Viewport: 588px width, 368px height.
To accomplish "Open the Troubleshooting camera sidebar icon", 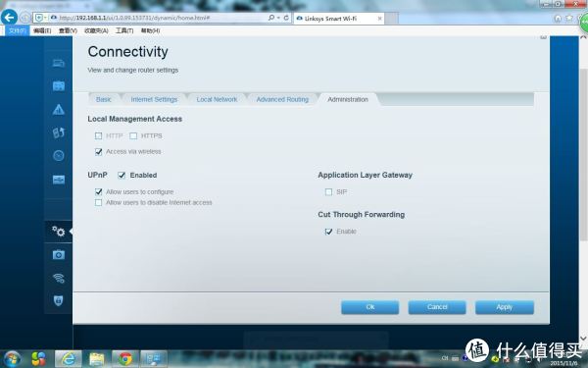I will coord(59,255).
